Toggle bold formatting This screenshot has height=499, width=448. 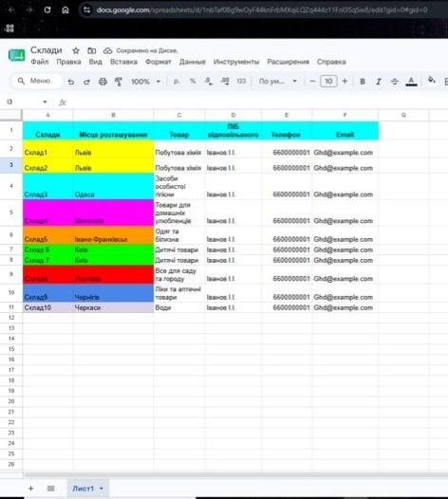[363, 82]
